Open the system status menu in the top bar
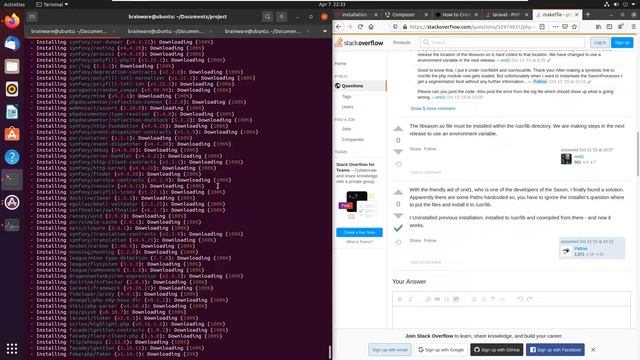The image size is (640, 360). coord(621,4)
